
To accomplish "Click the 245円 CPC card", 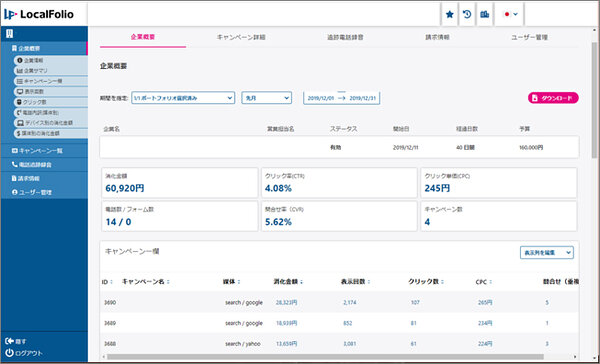I will click(499, 183).
